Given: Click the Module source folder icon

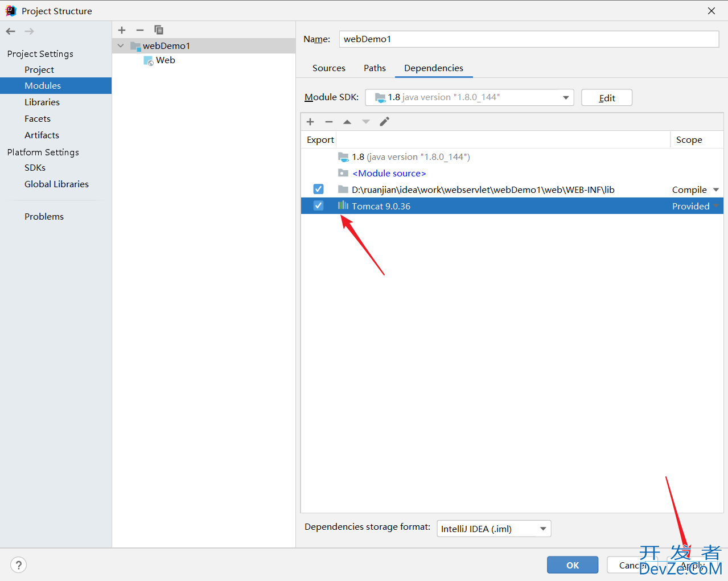Looking at the screenshot, I should 343,173.
